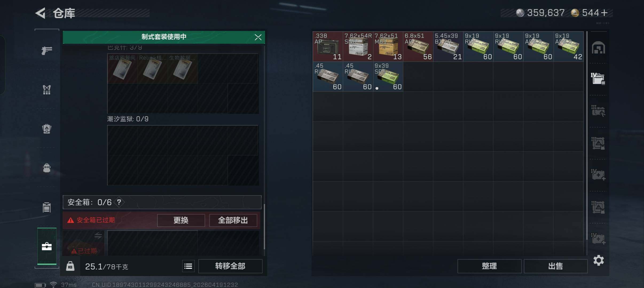Go back with the arrow beside 仓库
The width and height of the screenshot is (644, 288).
[41, 13]
